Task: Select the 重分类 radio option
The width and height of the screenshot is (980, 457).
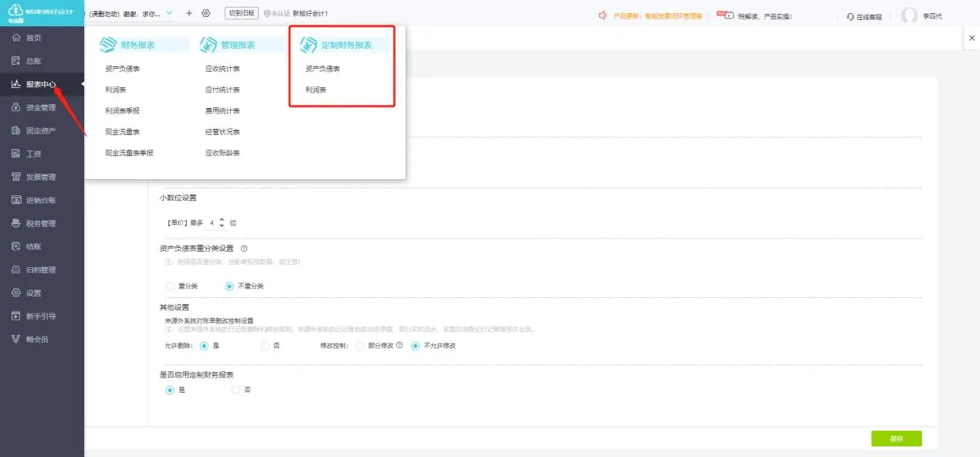Action: point(170,286)
